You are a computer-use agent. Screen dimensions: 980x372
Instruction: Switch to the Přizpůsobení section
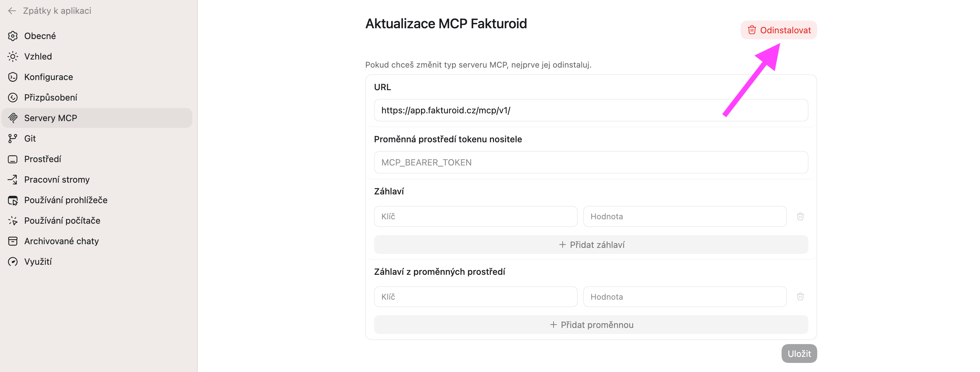50,98
